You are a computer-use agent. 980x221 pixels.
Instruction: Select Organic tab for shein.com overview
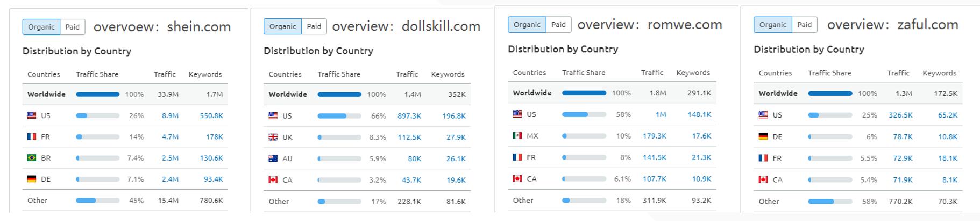pyautogui.click(x=41, y=27)
